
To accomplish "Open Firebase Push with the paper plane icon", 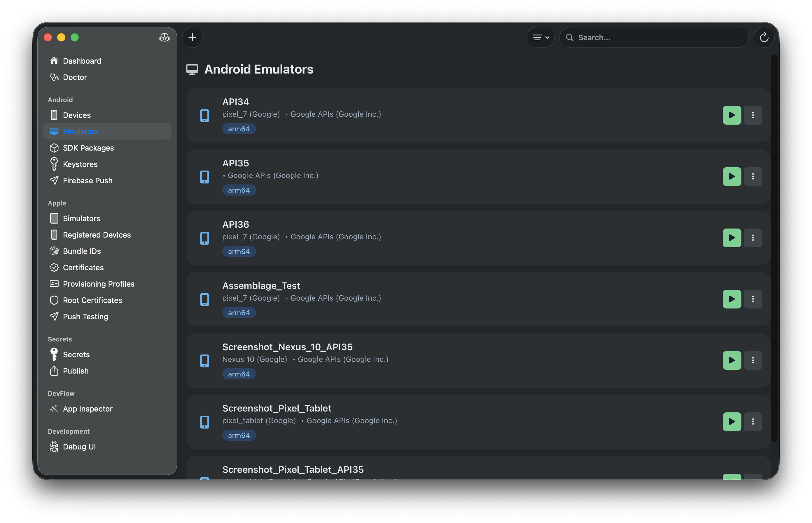I will pyautogui.click(x=54, y=180).
